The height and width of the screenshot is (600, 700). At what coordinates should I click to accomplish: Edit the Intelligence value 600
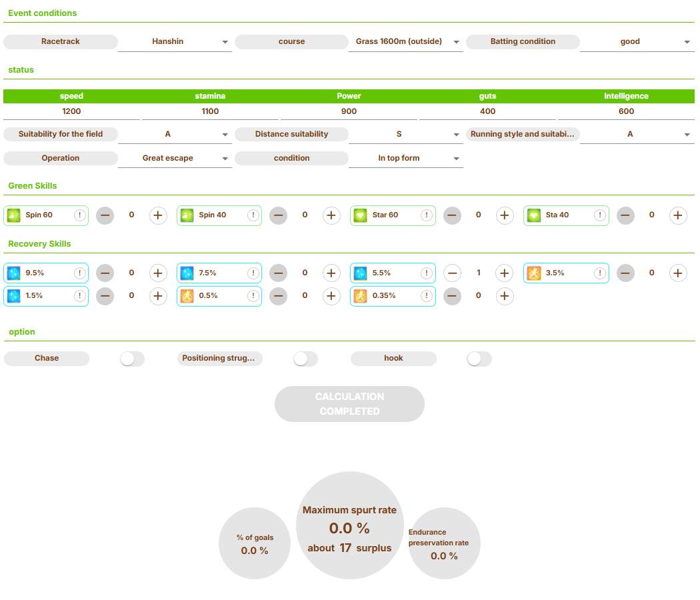[x=627, y=111]
